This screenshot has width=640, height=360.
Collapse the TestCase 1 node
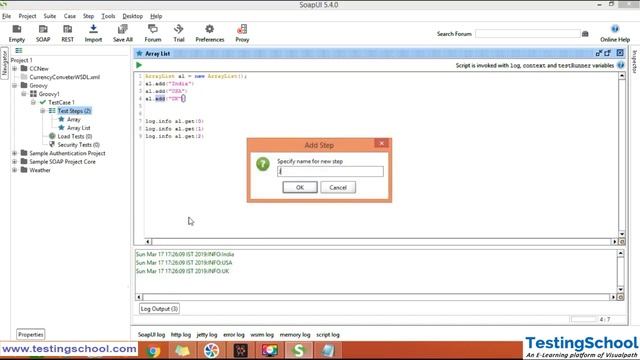tap(33, 102)
